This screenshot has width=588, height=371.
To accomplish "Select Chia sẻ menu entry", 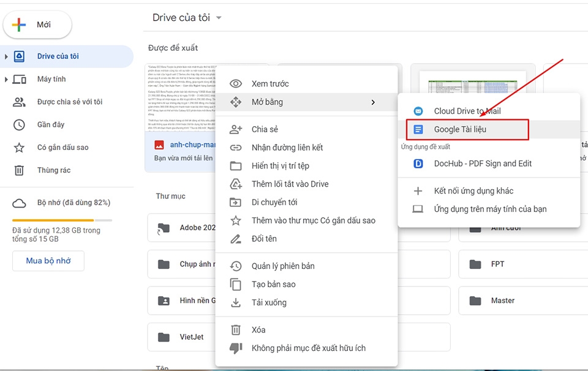I will point(306,129).
